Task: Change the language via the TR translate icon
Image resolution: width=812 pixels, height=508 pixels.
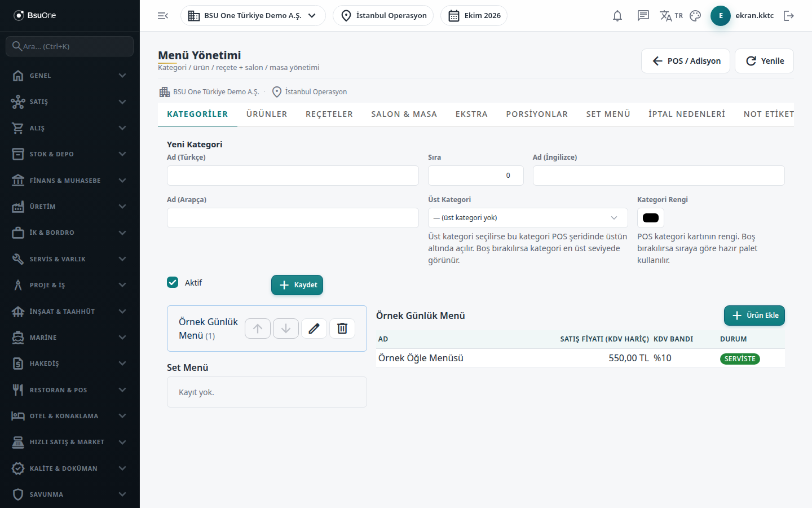Action: coord(671,16)
